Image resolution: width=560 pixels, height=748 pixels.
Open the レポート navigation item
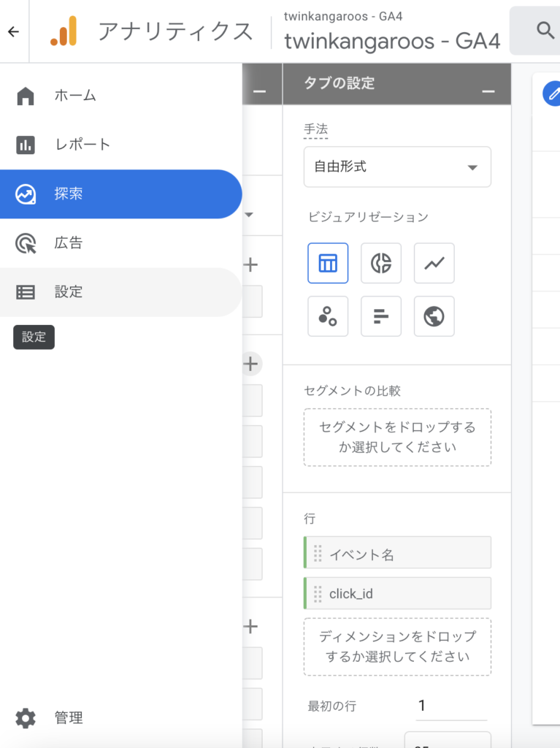click(x=120, y=145)
